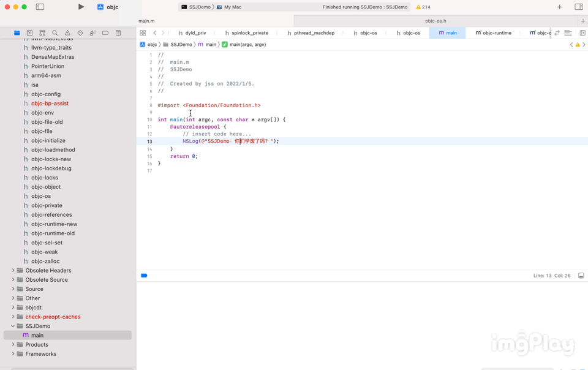Open the Test navigator diamond icon
This screenshot has height=370, width=588.
pyautogui.click(x=80, y=33)
